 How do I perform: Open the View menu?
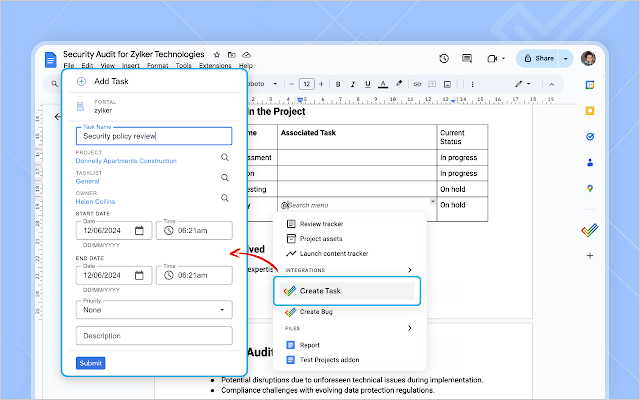point(108,66)
